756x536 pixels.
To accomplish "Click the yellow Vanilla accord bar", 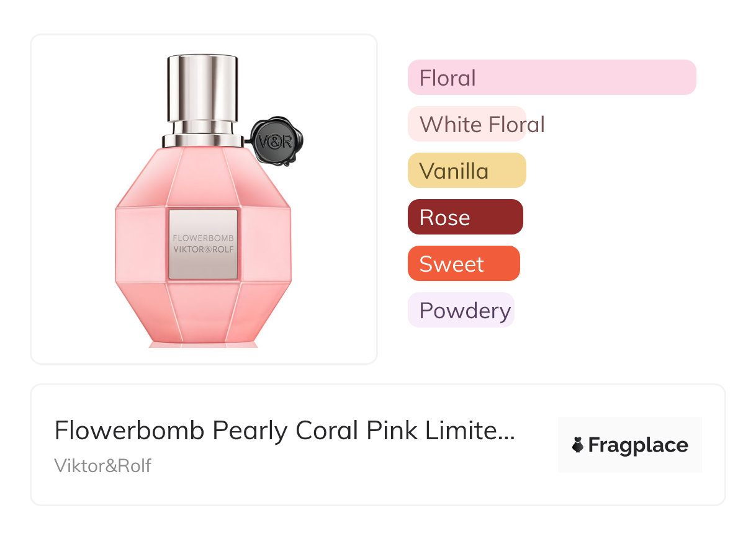I will (x=467, y=171).
